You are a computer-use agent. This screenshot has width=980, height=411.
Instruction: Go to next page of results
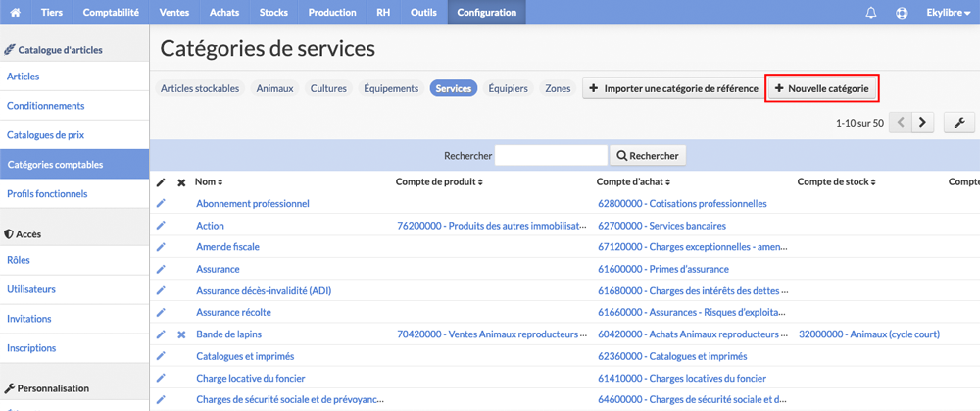(922, 123)
